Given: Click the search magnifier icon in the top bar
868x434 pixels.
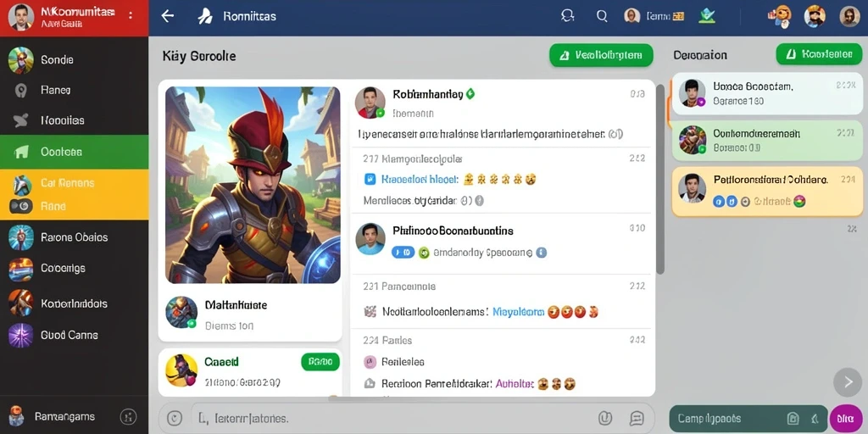Looking at the screenshot, I should pyautogui.click(x=602, y=16).
